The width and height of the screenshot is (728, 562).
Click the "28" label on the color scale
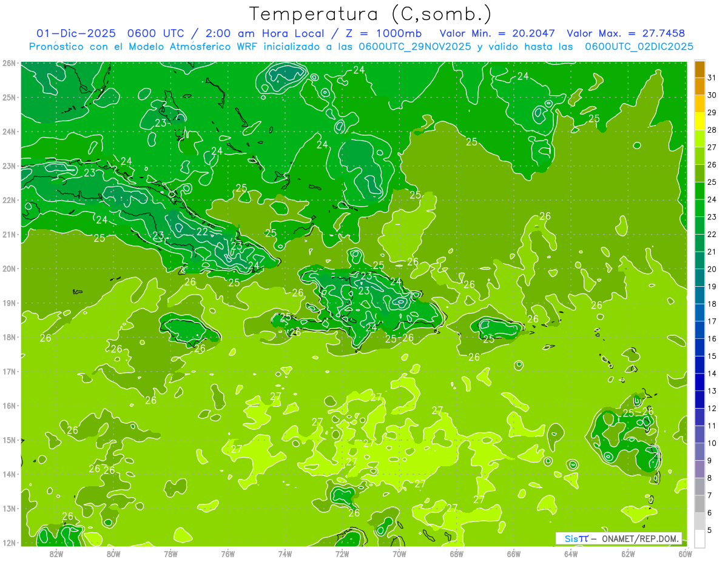(x=712, y=130)
